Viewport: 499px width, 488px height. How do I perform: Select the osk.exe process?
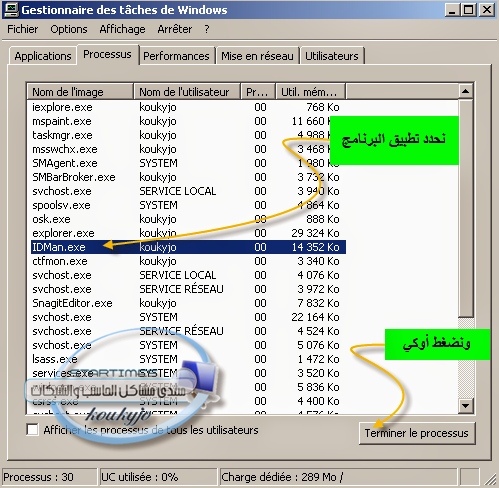point(51,219)
